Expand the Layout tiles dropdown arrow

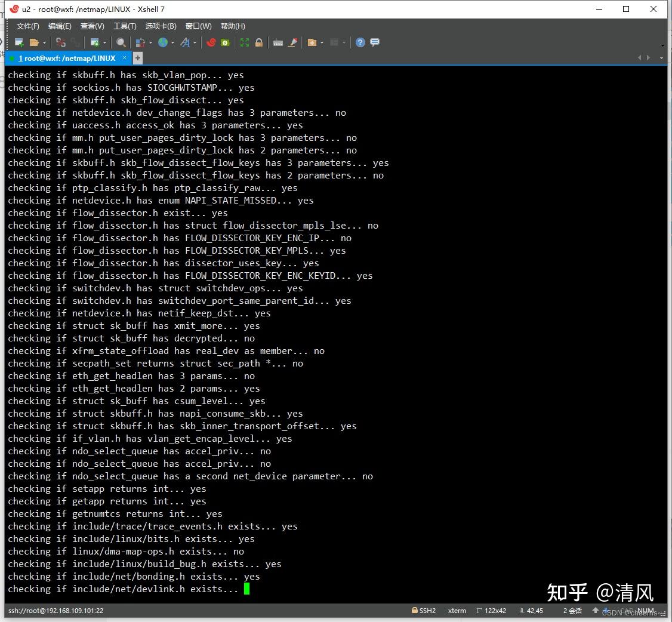coord(344,42)
